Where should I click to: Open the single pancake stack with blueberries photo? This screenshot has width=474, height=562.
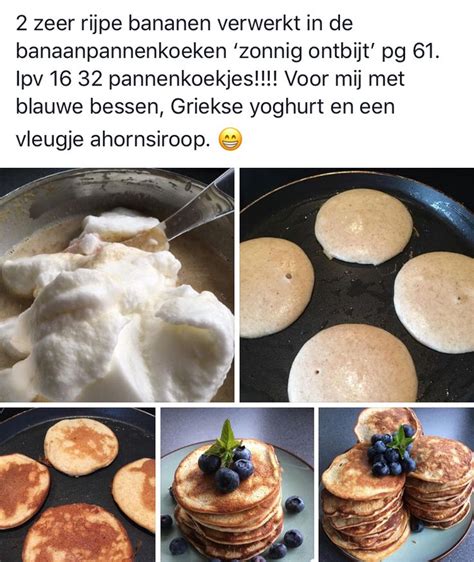pos(237,485)
